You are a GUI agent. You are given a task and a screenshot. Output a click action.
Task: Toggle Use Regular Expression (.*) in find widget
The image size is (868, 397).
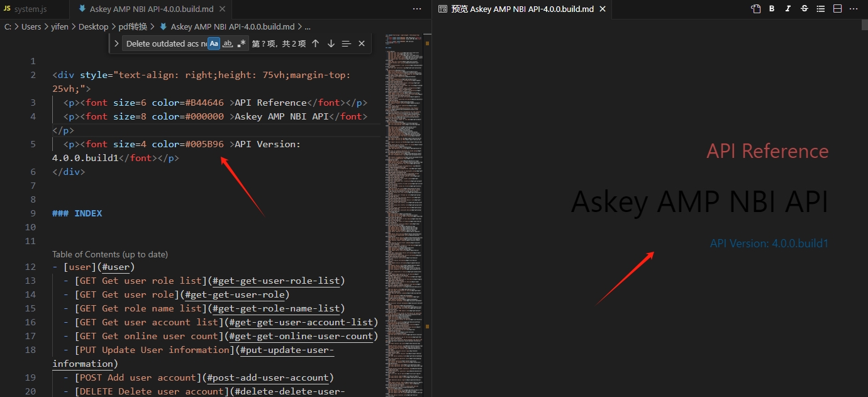click(x=242, y=43)
